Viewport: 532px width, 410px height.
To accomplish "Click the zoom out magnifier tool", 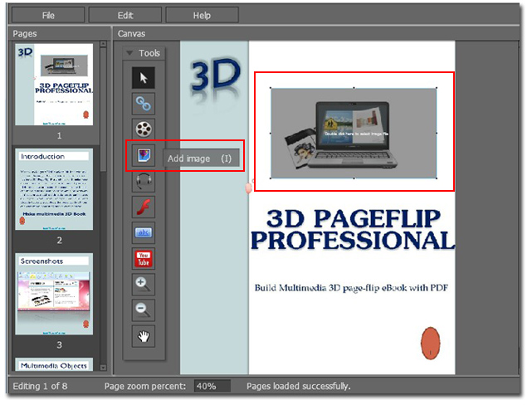I will coord(144,310).
